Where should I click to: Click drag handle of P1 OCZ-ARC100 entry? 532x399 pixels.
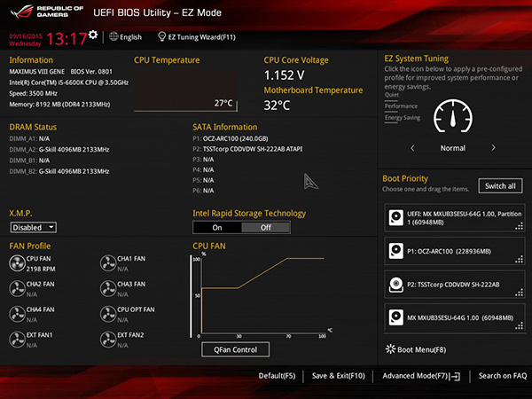point(519,260)
